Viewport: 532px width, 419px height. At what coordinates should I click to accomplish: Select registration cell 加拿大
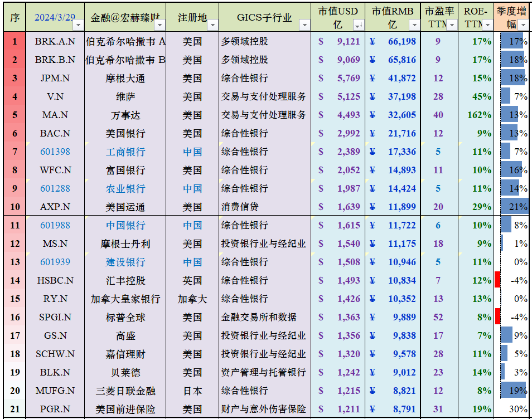(x=192, y=299)
